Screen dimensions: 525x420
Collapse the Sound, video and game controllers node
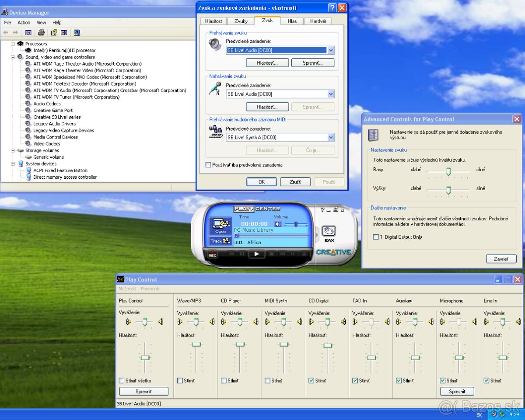(13, 57)
